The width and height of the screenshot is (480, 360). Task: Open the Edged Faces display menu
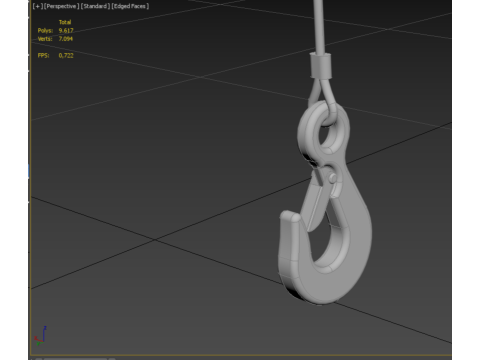pos(130,6)
